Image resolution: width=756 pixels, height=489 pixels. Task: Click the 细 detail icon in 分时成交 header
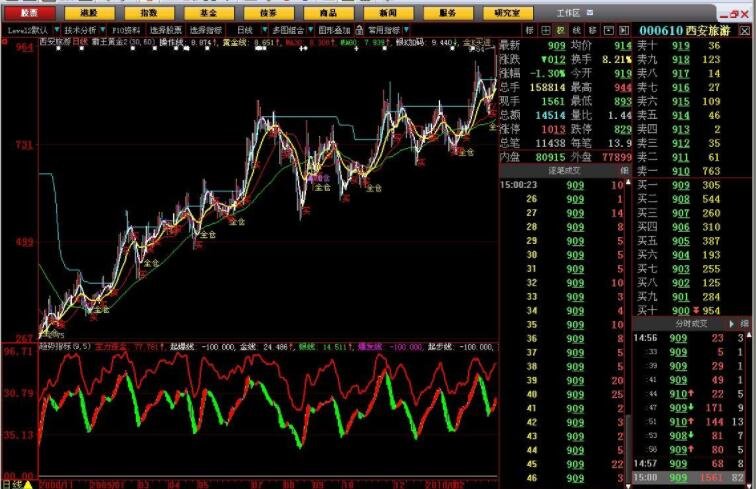[745, 324]
